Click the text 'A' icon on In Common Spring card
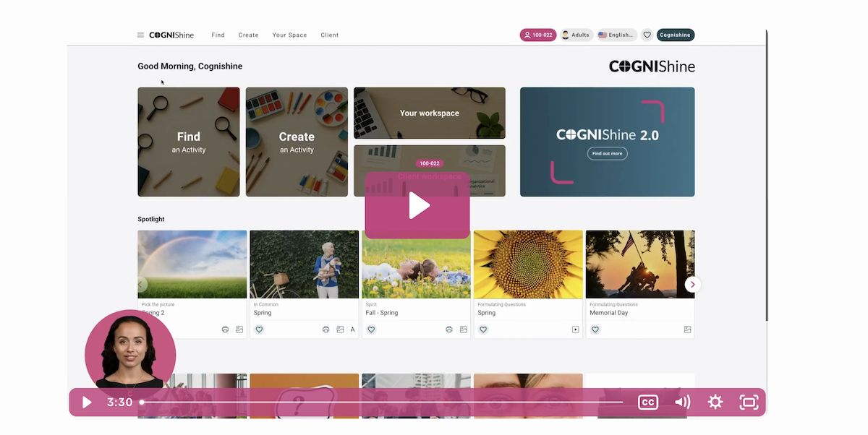This screenshot has height=435, width=868. [x=353, y=330]
